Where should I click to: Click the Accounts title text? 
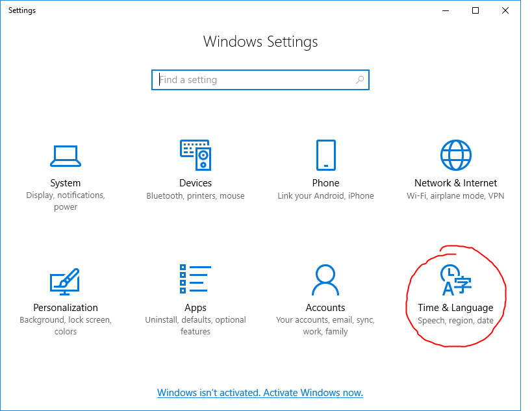click(x=325, y=308)
